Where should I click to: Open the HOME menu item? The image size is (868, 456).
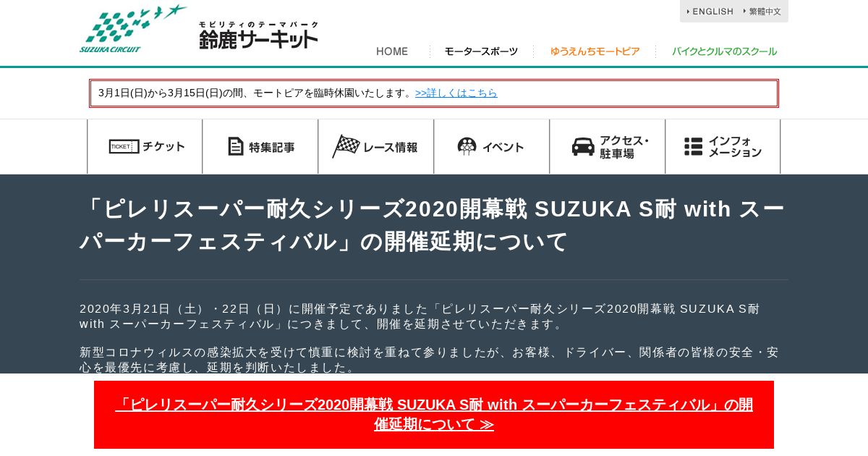[392, 51]
